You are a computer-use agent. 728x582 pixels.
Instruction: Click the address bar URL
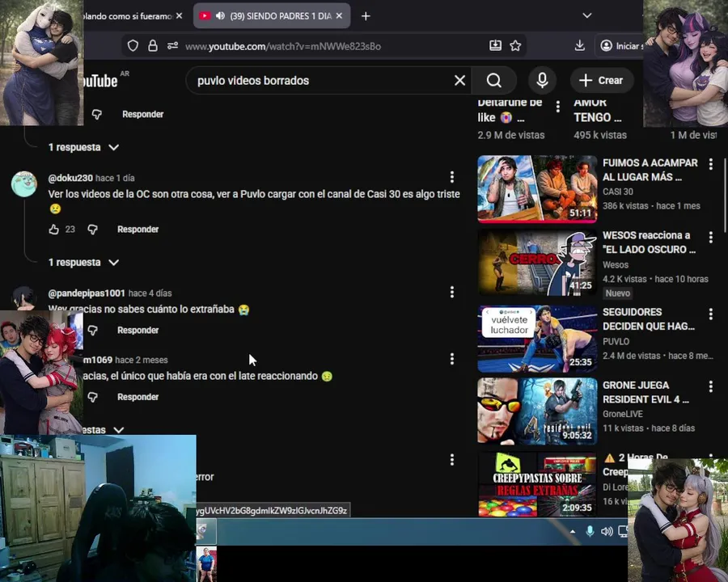pyautogui.click(x=283, y=46)
